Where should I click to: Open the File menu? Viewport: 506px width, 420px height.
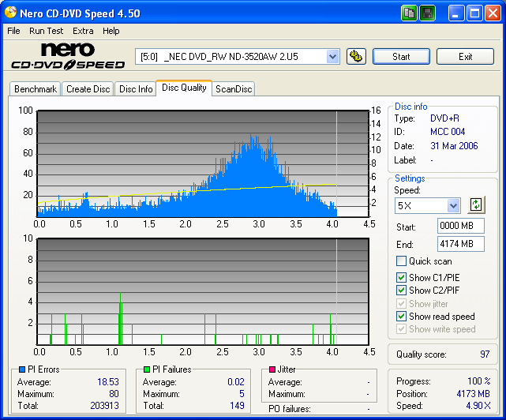pyautogui.click(x=13, y=31)
